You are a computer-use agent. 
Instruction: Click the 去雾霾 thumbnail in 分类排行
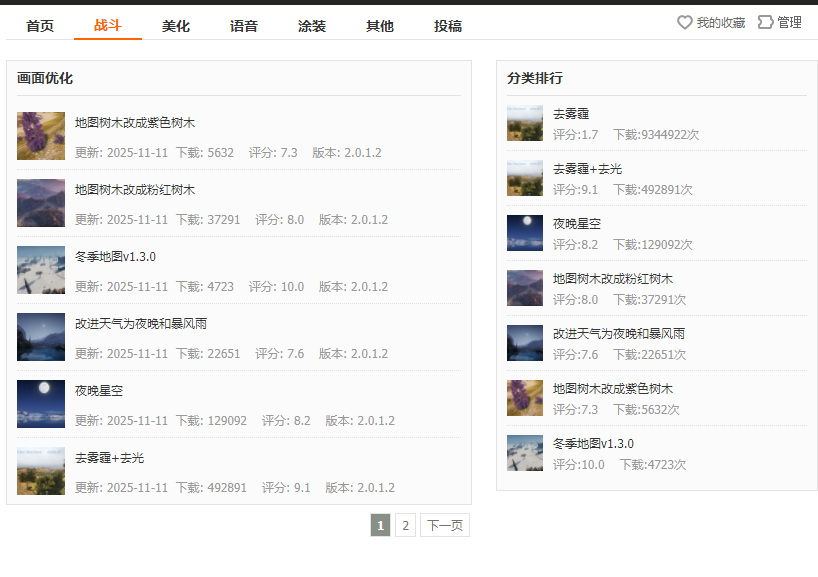(x=525, y=123)
